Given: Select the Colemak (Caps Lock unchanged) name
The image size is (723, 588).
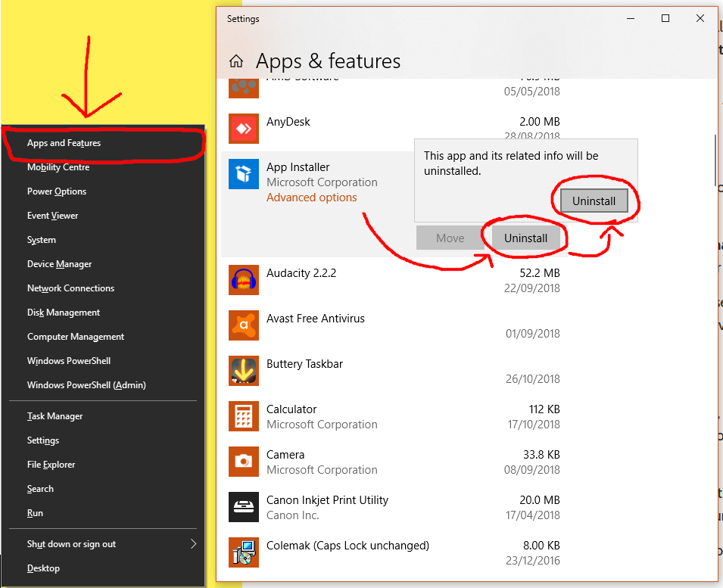Looking at the screenshot, I should [x=347, y=546].
